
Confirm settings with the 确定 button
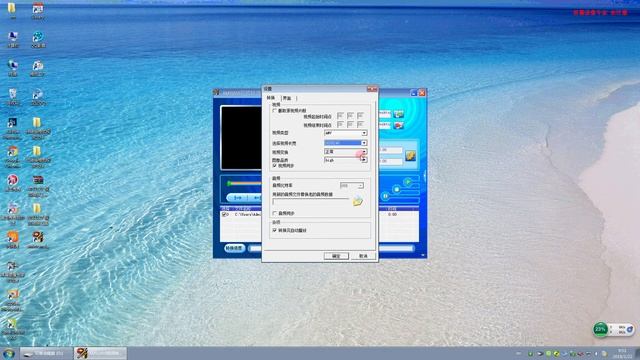(x=336, y=256)
